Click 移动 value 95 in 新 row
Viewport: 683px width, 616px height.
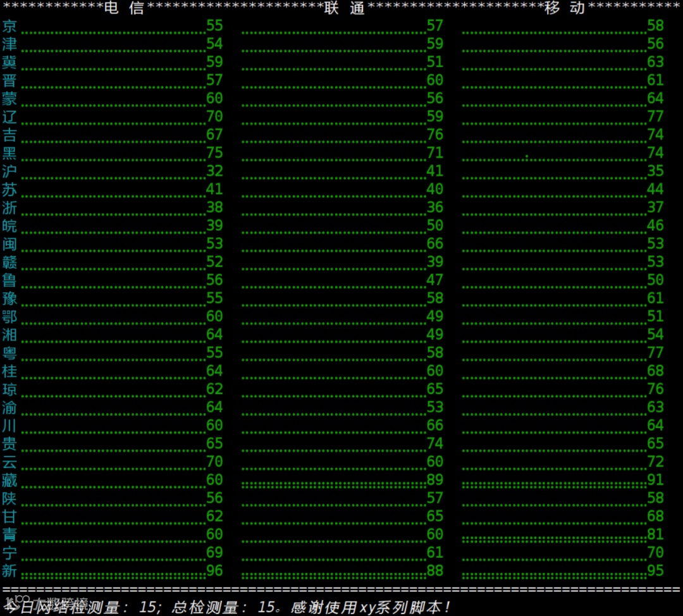[x=656, y=570]
